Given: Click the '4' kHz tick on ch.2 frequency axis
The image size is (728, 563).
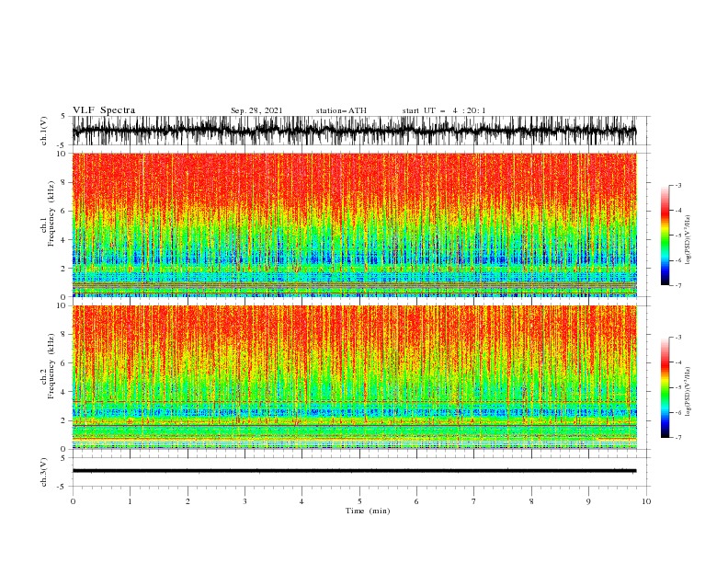Looking at the screenshot, I should point(63,392).
